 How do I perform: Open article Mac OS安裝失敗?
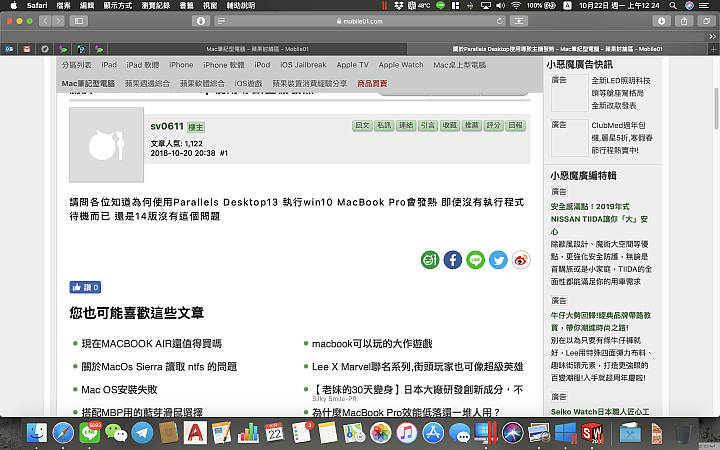pos(119,389)
